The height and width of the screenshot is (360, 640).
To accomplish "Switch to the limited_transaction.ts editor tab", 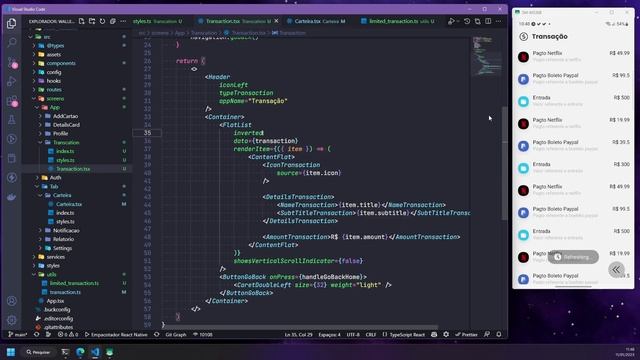I will 398,21.
